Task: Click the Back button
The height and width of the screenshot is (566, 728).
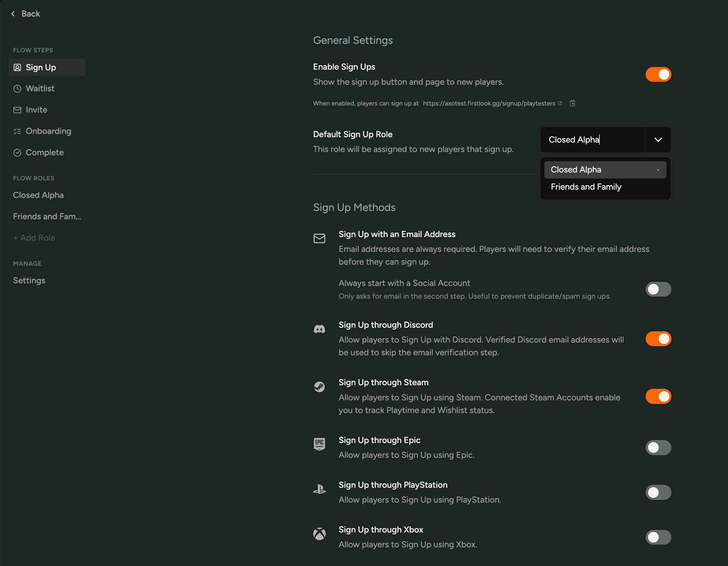Action: pyautogui.click(x=26, y=14)
